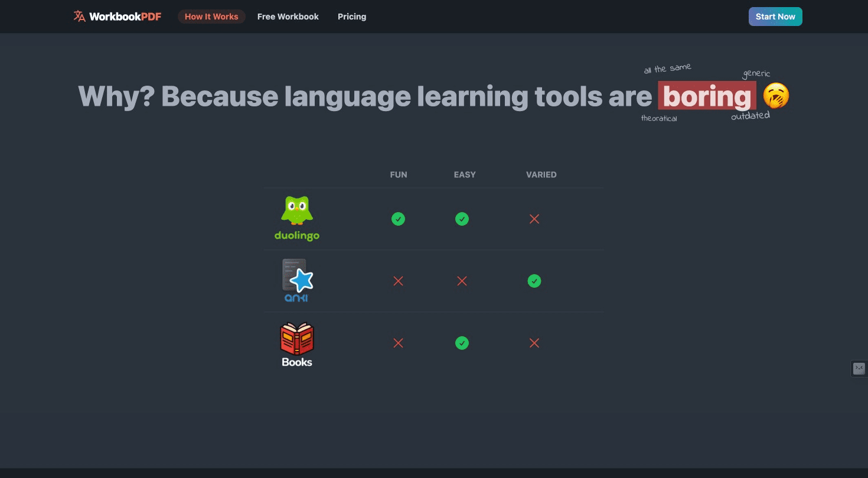The height and width of the screenshot is (478, 868).
Task: Click Books' green check under EASY
Action: coord(462,343)
